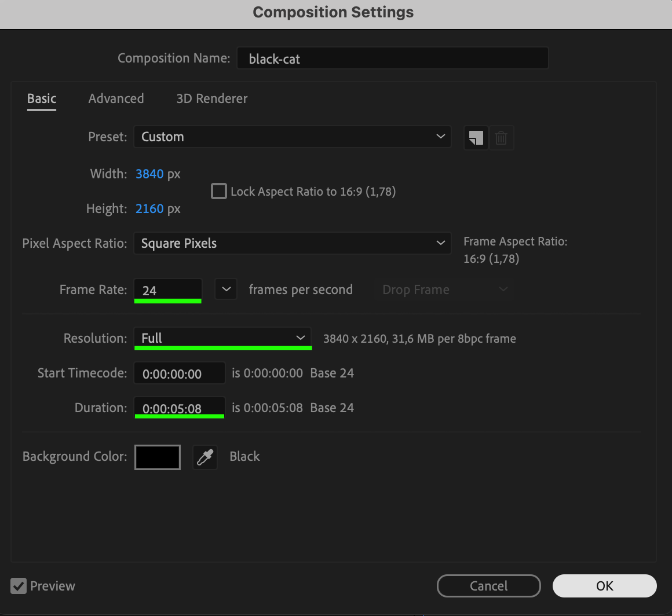Toggle the Preview checkbox
The image size is (672, 616).
coord(19,586)
